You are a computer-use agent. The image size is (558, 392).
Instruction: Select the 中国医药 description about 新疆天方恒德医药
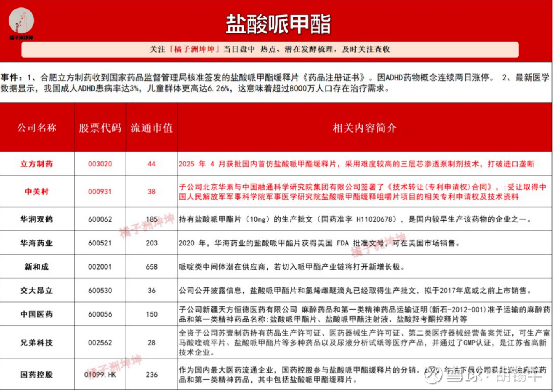(365, 314)
